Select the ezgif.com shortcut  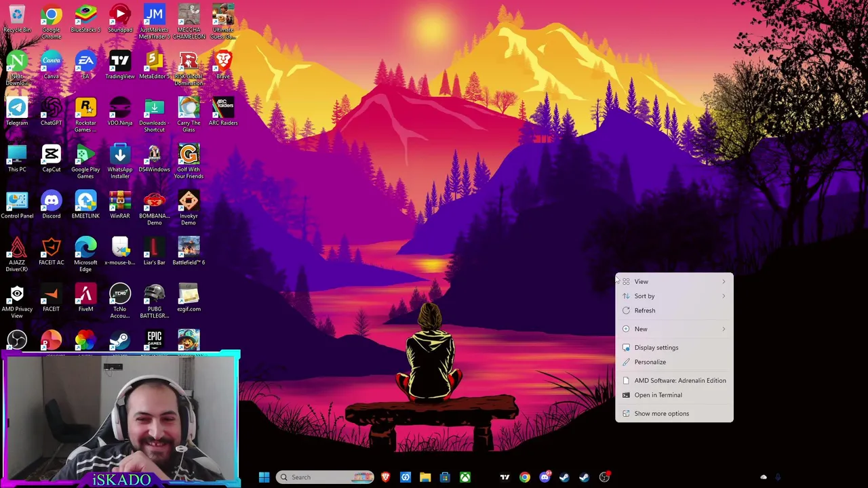pyautogui.click(x=189, y=299)
